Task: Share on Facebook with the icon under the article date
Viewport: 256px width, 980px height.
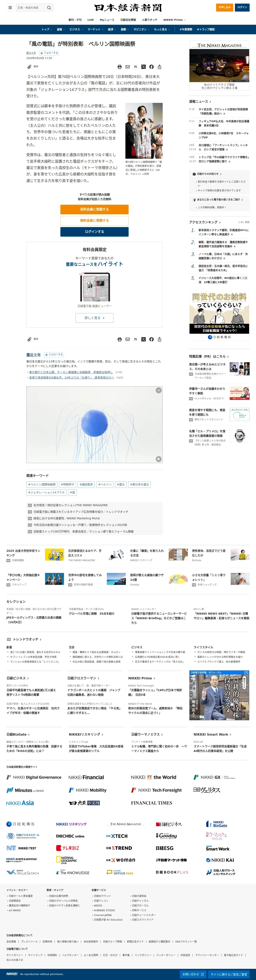Action: tap(151, 67)
